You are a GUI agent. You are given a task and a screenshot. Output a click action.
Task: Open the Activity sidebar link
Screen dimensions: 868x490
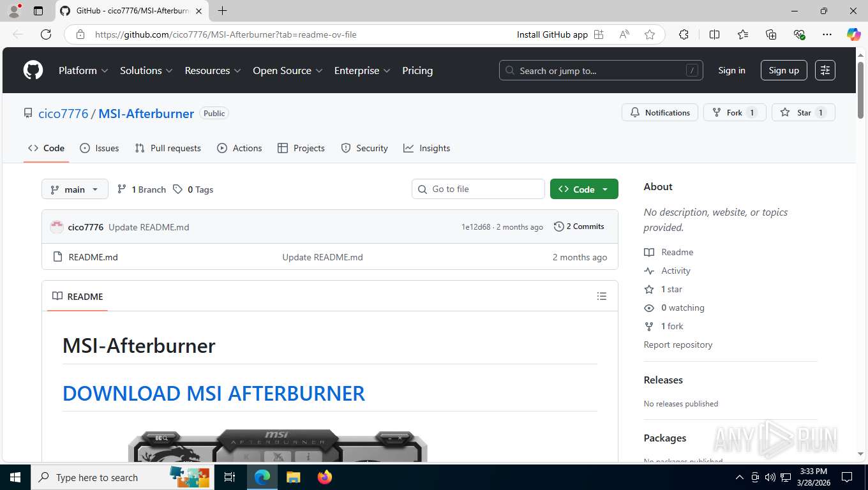click(x=668, y=271)
